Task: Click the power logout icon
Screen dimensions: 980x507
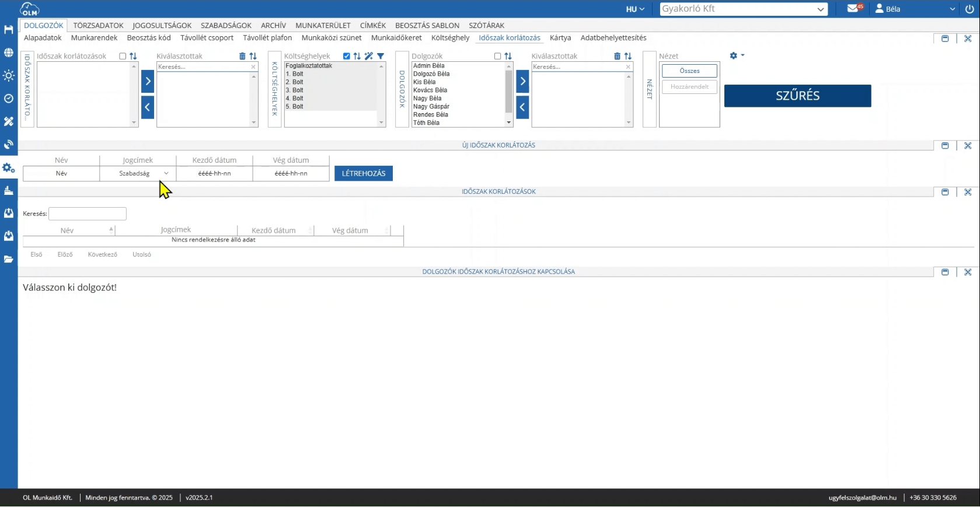Action: (969, 9)
